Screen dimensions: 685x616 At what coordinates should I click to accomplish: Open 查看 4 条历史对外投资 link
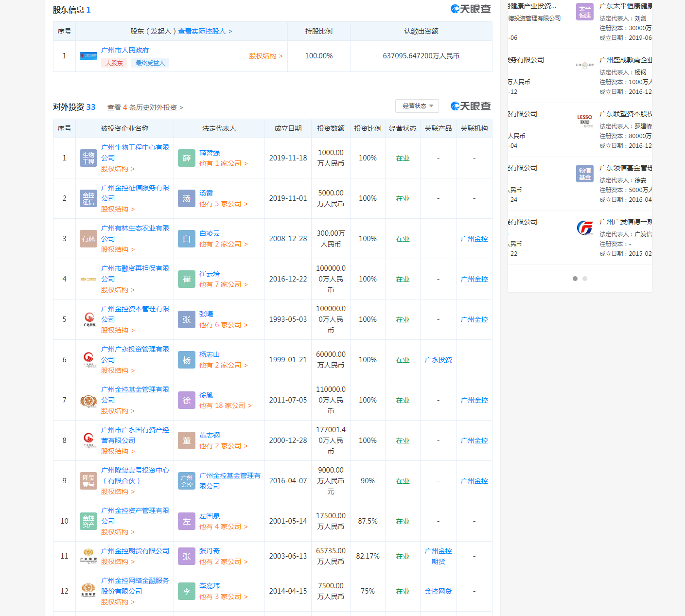click(145, 107)
